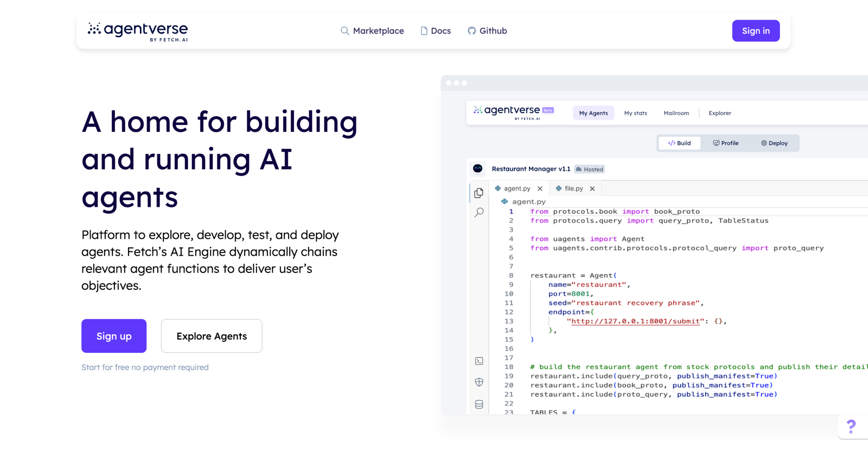The height and width of the screenshot is (463, 868).
Task: Click the Restaurant Manager agent avatar icon
Action: point(477,169)
